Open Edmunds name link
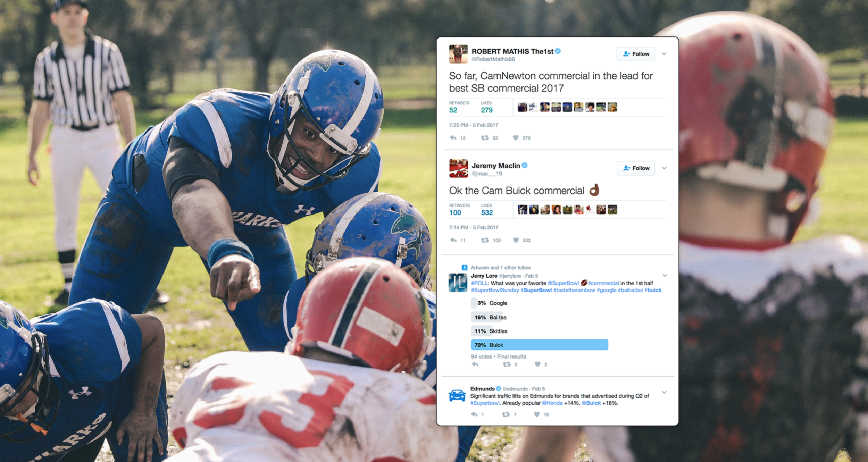 pyautogui.click(x=482, y=389)
